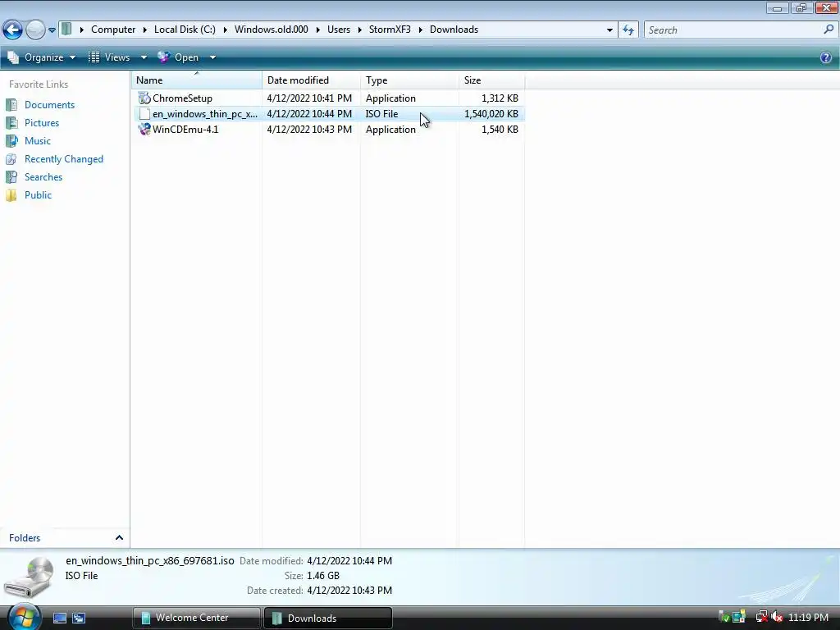Open the recent pages dropdown arrow
The height and width of the screenshot is (630, 840).
pyautogui.click(x=52, y=30)
